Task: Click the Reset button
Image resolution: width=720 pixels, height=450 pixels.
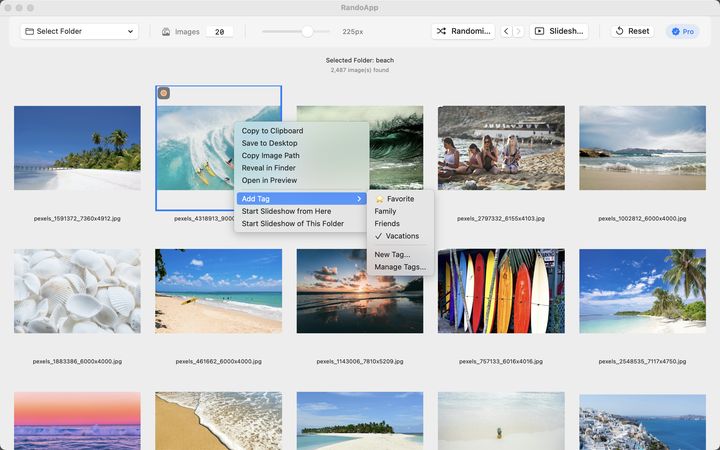Action: click(x=632, y=31)
